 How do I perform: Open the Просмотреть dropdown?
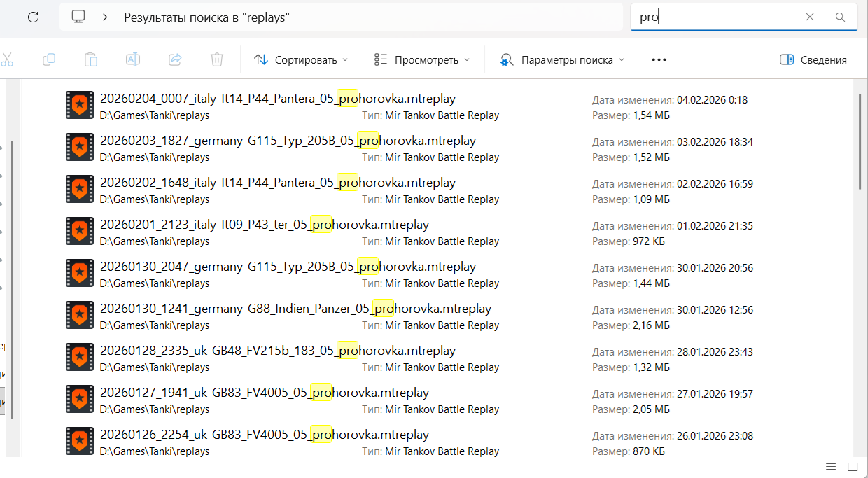422,59
